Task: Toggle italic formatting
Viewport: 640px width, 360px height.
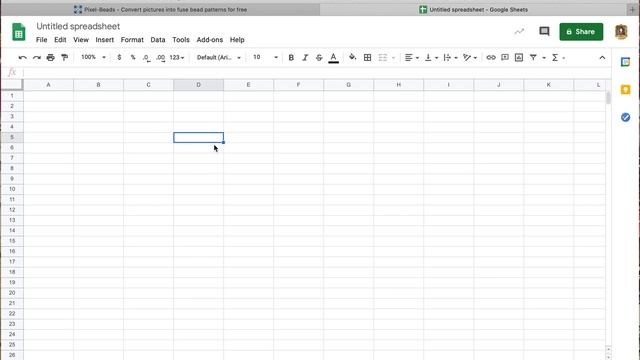Action: coord(305,58)
